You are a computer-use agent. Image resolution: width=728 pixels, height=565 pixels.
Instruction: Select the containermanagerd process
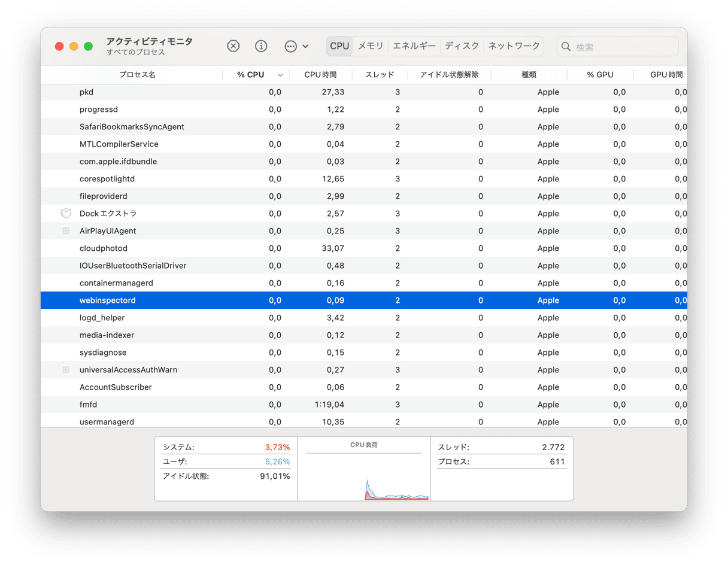click(116, 283)
